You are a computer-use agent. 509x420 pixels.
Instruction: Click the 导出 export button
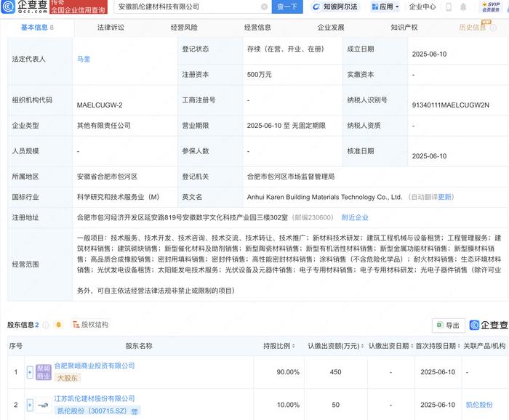point(449,326)
